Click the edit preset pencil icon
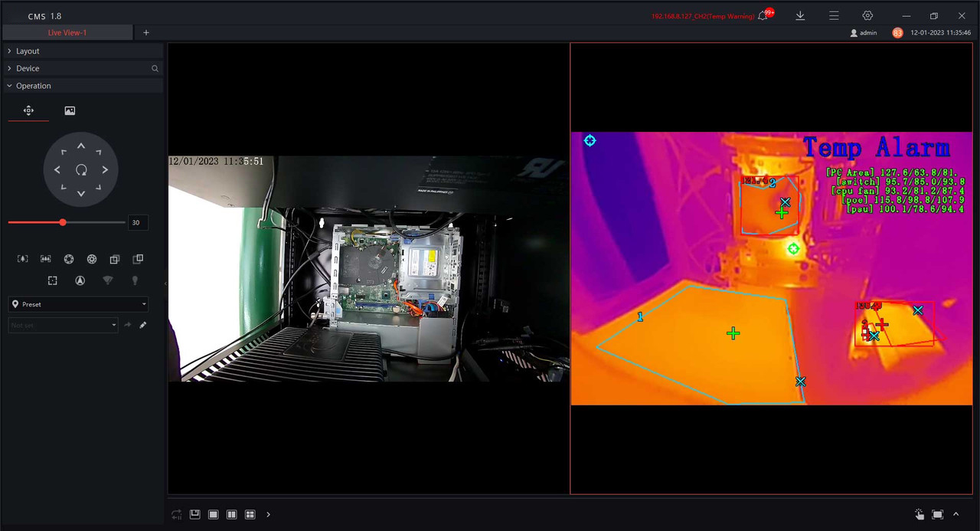Viewport: 980px width, 531px height. coord(142,325)
